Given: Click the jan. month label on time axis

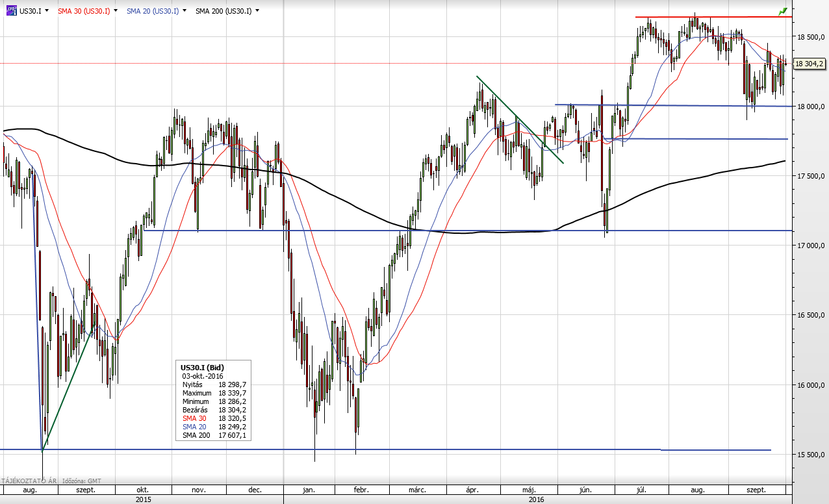Looking at the screenshot, I should (309, 489).
